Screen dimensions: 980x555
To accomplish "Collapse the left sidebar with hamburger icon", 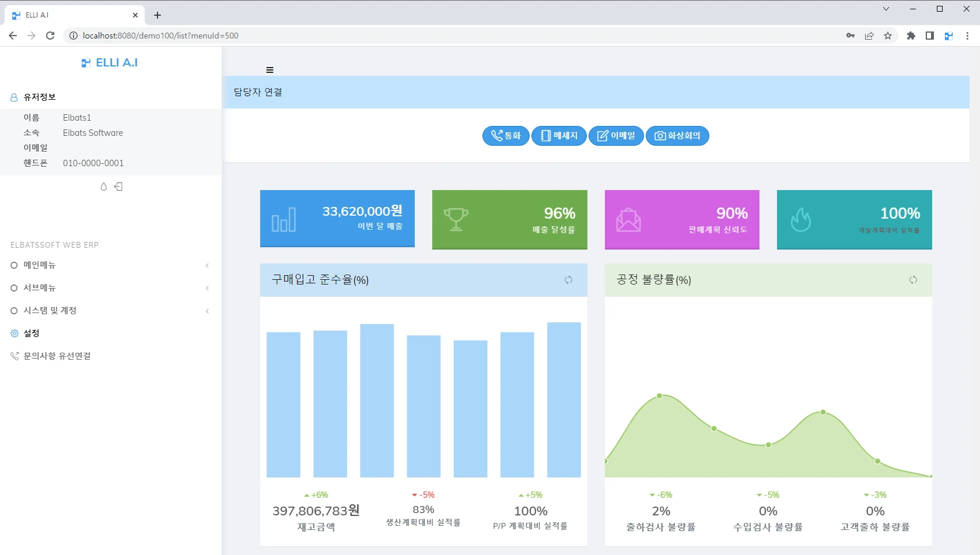I will [x=269, y=70].
